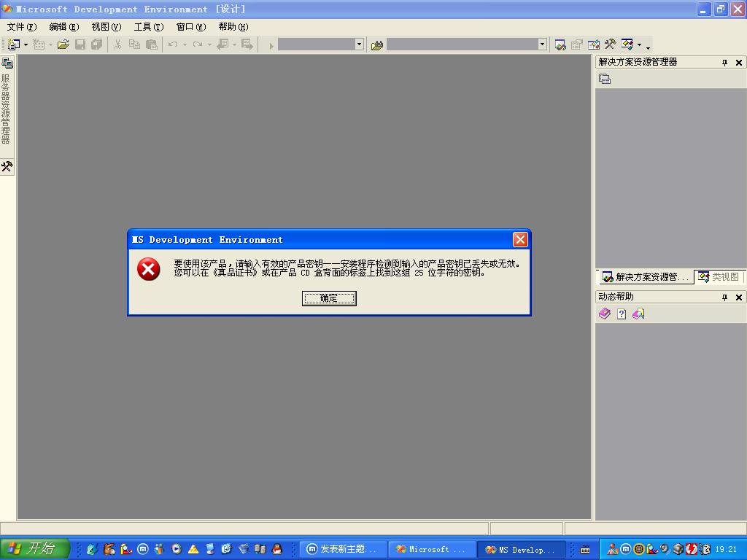Open the Toolbox side tab icon

(7, 167)
